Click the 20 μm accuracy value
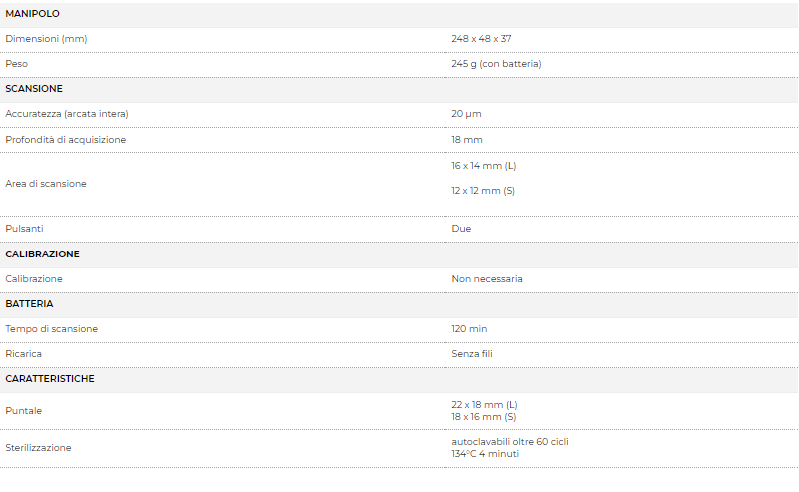Screen dimensions: 799x492 [x=466, y=114]
